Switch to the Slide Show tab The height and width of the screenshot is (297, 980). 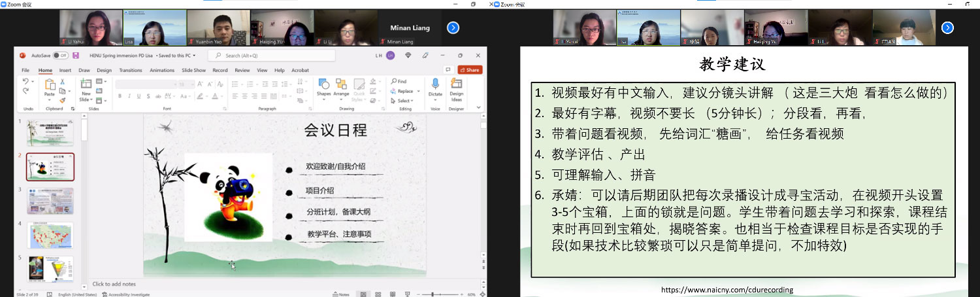(193, 70)
